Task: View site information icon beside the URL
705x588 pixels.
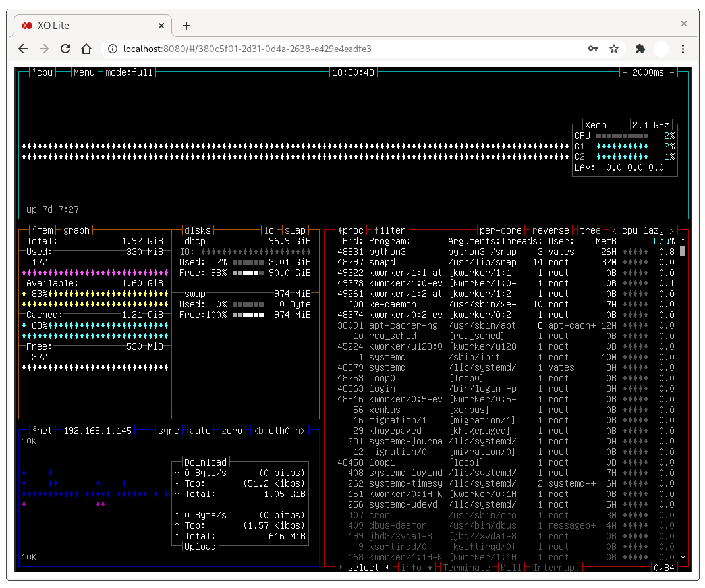Action: coord(113,49)
